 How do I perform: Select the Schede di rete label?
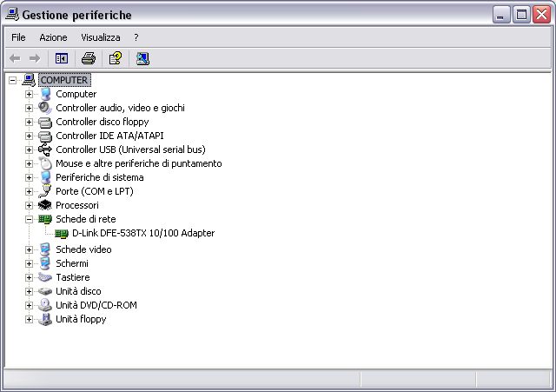[86, 219]
